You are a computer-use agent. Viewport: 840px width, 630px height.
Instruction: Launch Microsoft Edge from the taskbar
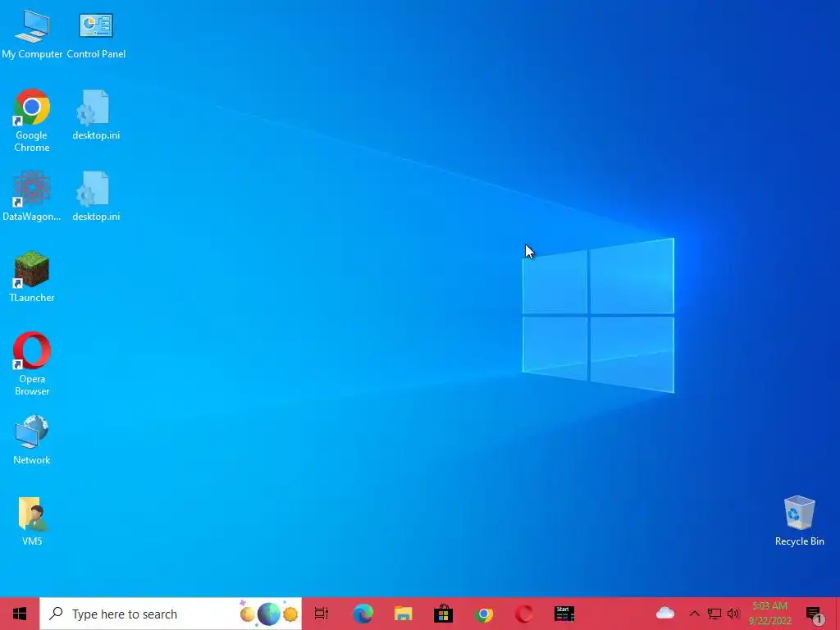pyautogui.click(x=363, y=614)
